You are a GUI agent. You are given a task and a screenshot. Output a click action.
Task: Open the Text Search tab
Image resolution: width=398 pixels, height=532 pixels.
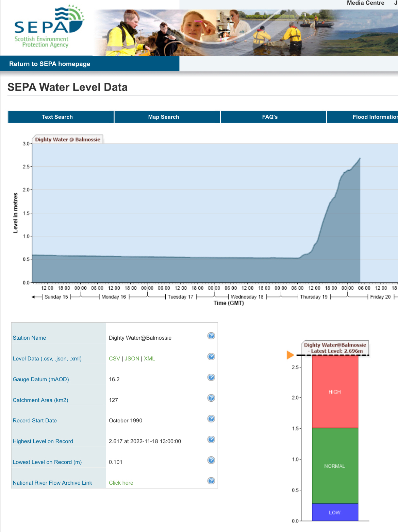coord(57,117)
